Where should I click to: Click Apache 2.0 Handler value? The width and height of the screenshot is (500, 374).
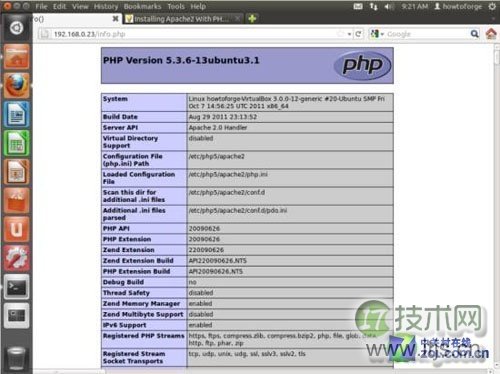pyautogui.click(x=218, y=127)
